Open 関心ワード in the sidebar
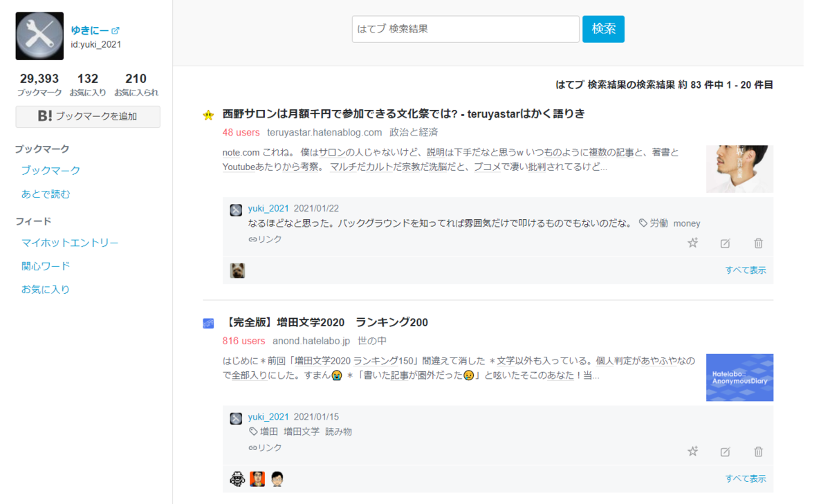The image size is (830, 504). [46, 266]
